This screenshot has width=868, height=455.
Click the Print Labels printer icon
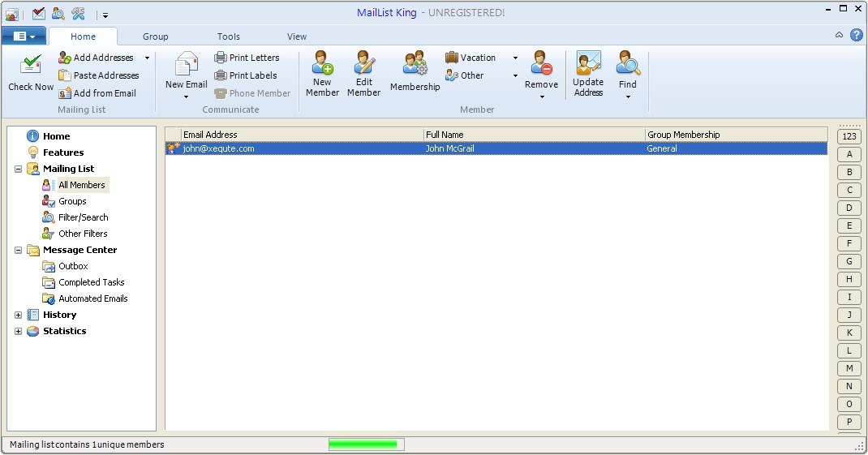[221, 75]
